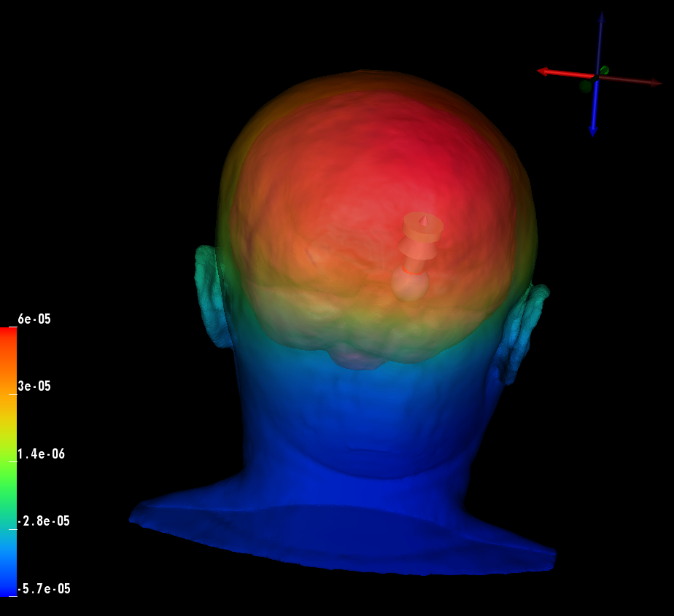Click the -5.7e-05 colorbar label
674x616 pixels.
coord(44,588)
